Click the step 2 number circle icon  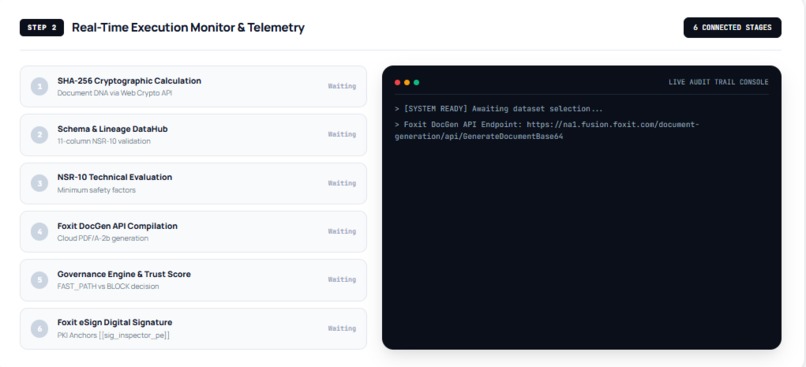[40, 135]
